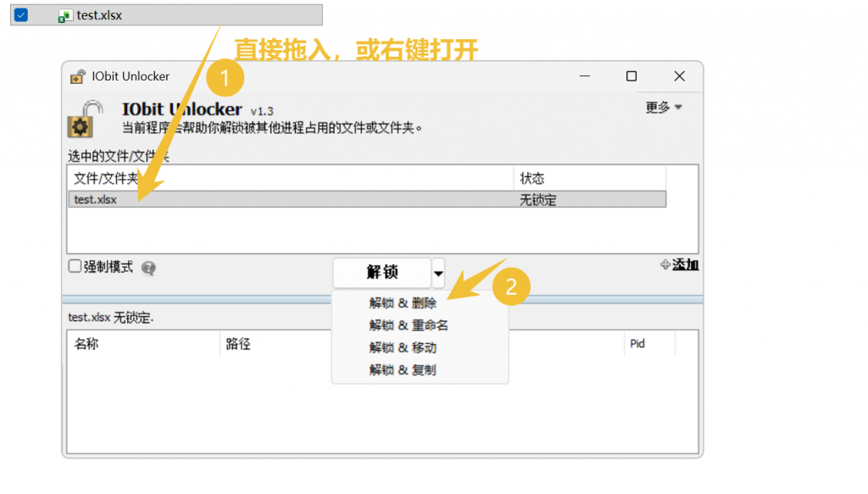Choose 解锁 & 删除 from menu
The image size is (868, 494).
pos(403,303)
